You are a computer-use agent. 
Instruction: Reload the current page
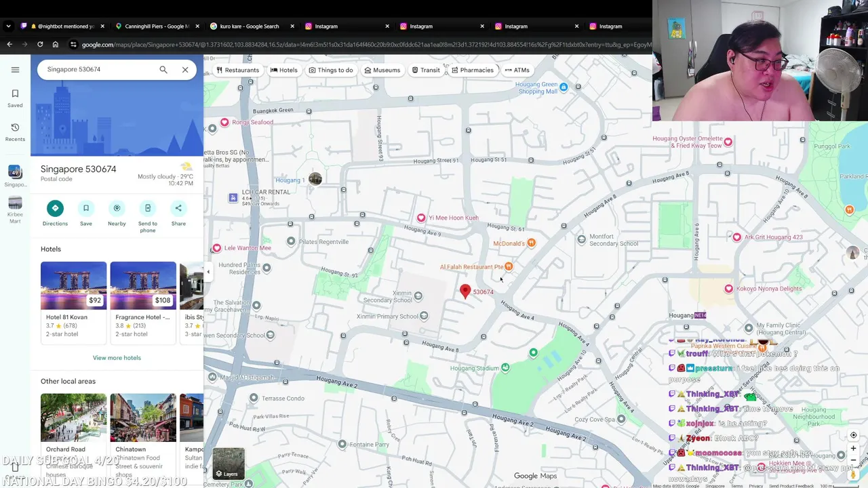coord(40,44)
